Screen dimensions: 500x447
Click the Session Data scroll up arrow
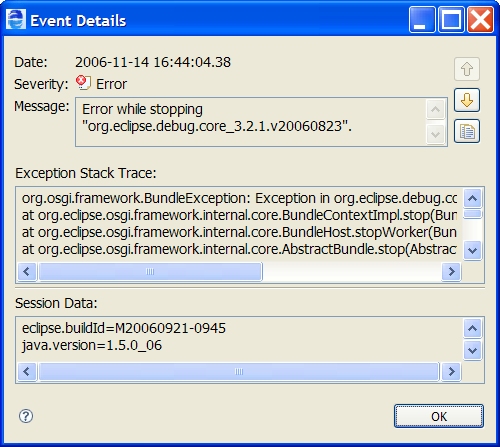[472, 329]
